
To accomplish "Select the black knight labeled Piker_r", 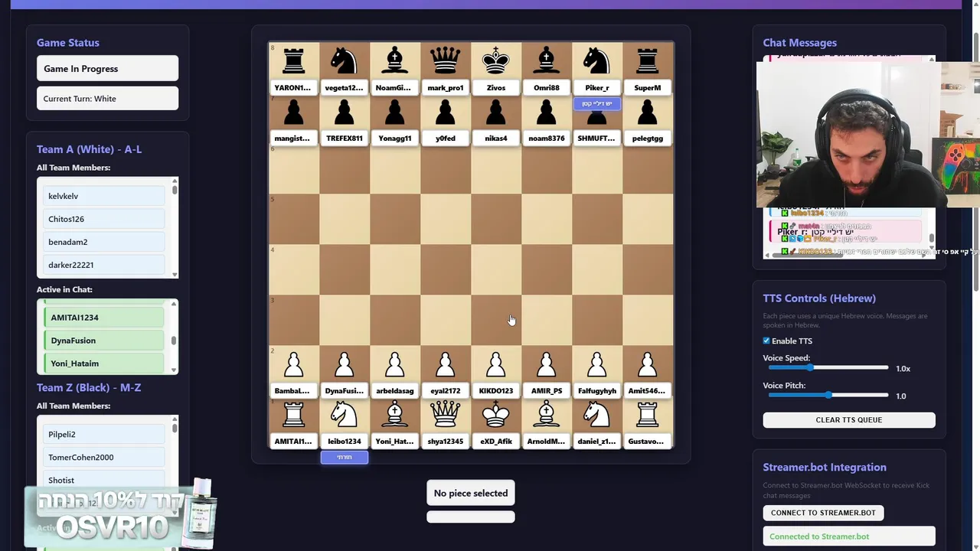I will click(596, 60).
